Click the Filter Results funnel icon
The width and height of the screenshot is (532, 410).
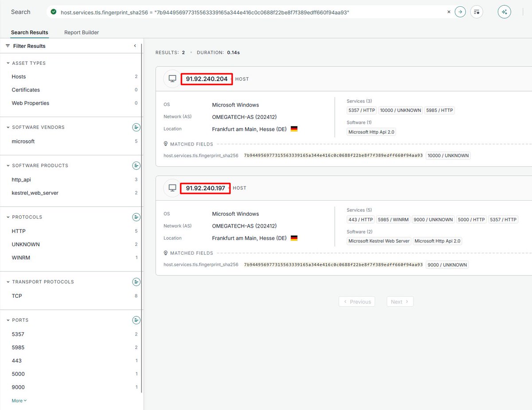[x=8, y=46]
